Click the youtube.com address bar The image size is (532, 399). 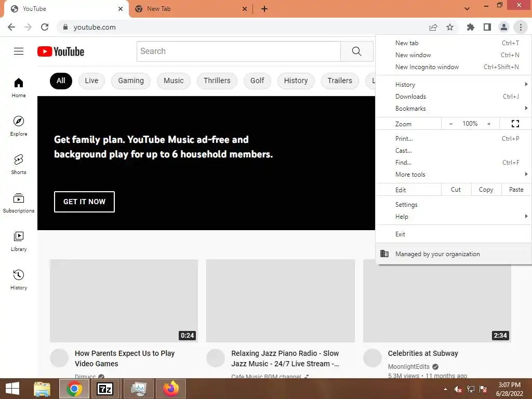click(x=241, y=27)
